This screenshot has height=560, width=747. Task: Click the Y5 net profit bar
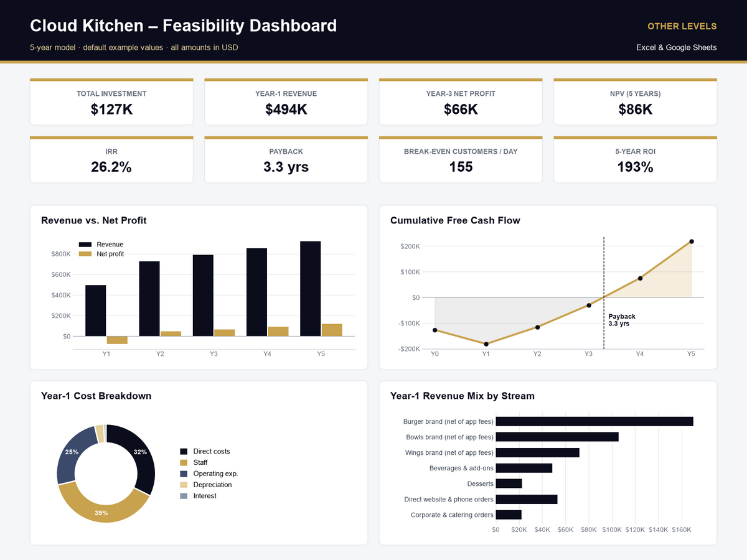click(332, 330)
